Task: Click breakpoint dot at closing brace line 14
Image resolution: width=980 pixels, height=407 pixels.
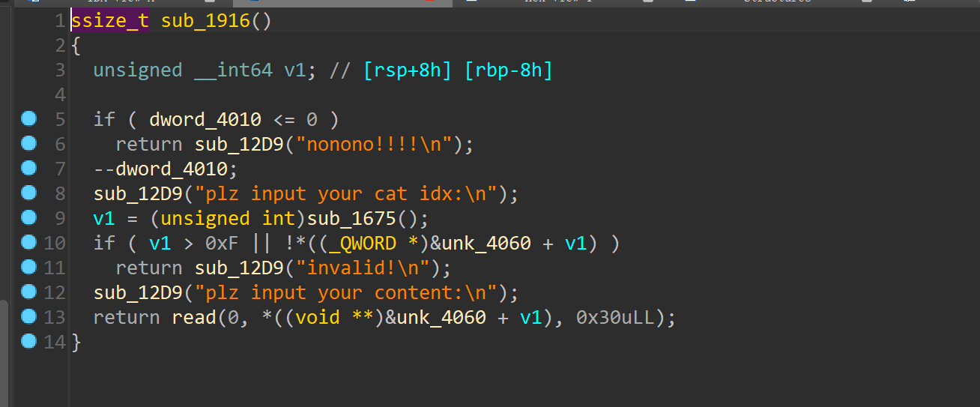Action: pyautogui.click(x=29, y=341)
